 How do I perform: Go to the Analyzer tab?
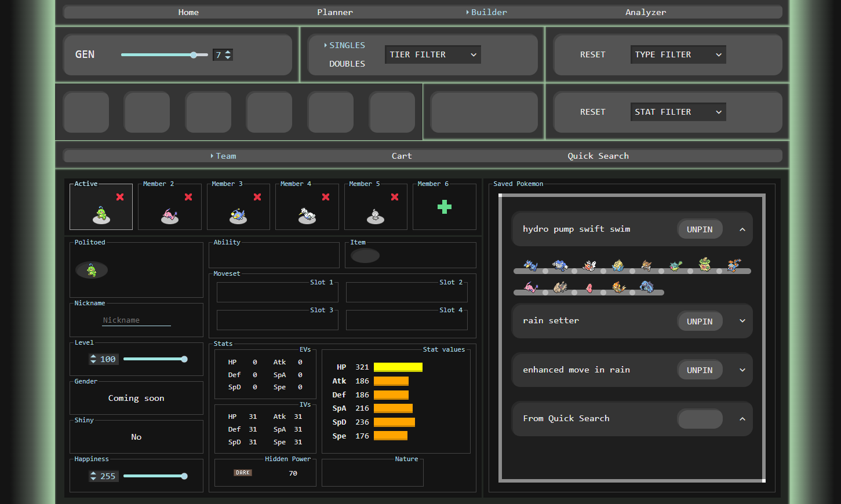(x=646, y=12)
